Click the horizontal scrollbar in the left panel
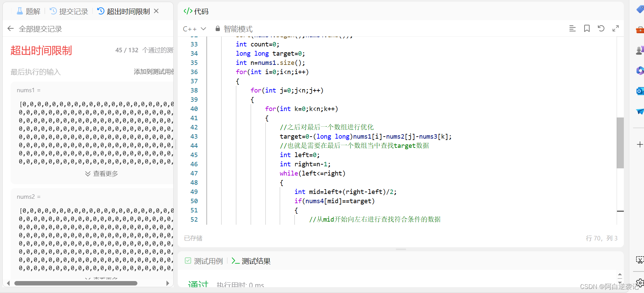This screenshot has width=644, height=293. coord(76,283)
